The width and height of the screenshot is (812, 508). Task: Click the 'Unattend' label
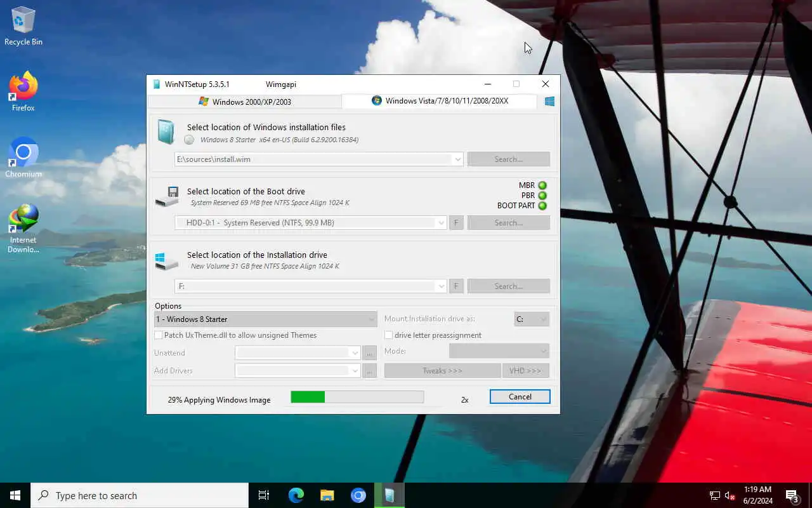point(169,353)
